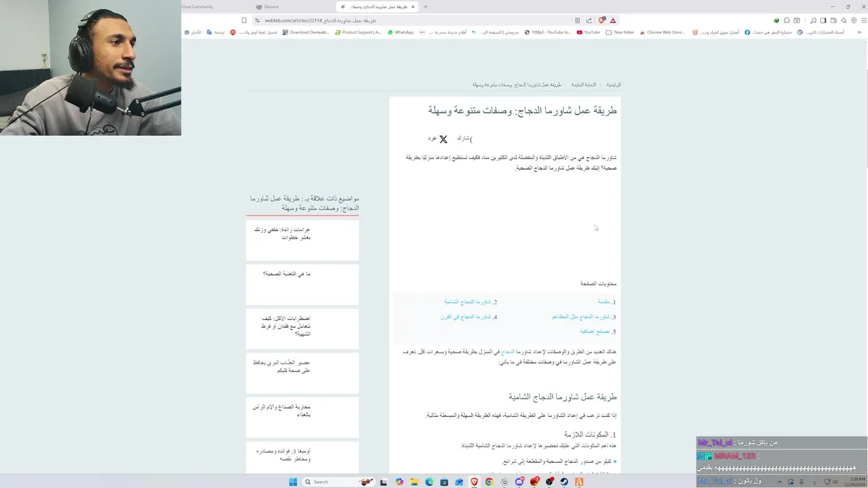Open the الرئيسية breadcrumb link

point(613,85)
